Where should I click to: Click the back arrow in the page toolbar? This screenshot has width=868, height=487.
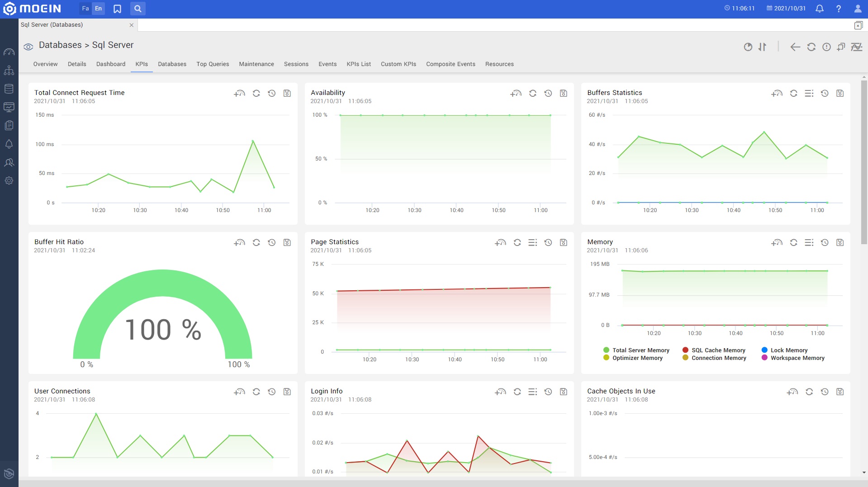tap(795, 47)
